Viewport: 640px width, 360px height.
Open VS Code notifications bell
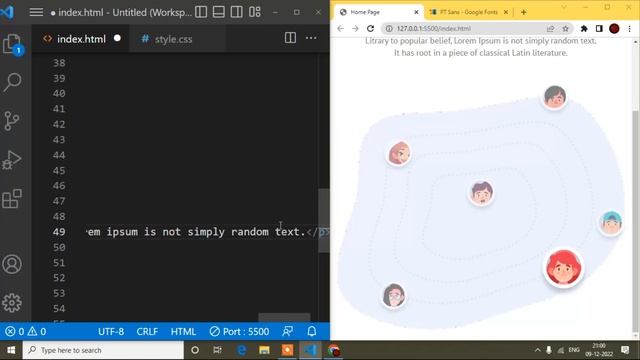(312, 331)
